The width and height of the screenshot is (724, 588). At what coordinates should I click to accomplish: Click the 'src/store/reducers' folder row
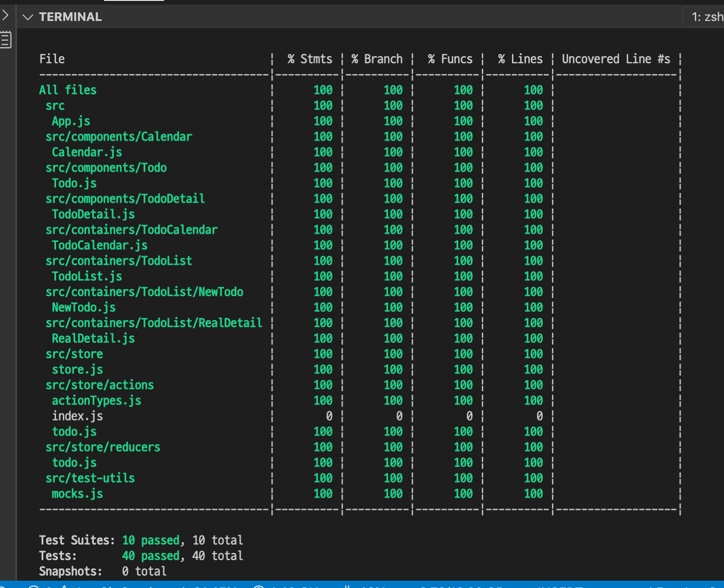coord(103,447)
